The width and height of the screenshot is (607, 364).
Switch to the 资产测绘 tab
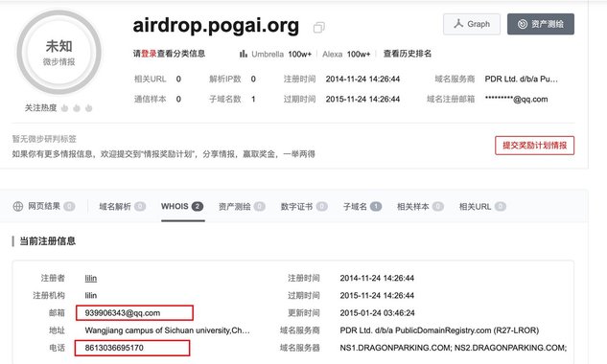pos(242,206)
